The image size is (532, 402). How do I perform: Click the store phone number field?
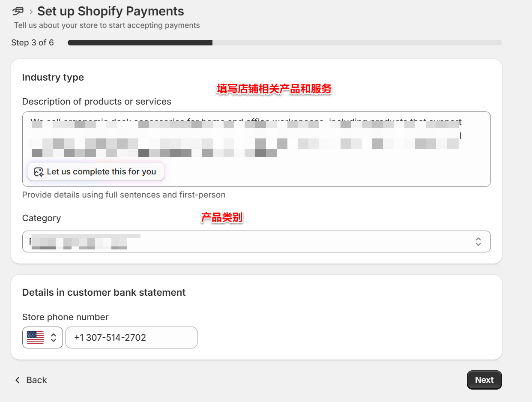(x=131, y=338)
